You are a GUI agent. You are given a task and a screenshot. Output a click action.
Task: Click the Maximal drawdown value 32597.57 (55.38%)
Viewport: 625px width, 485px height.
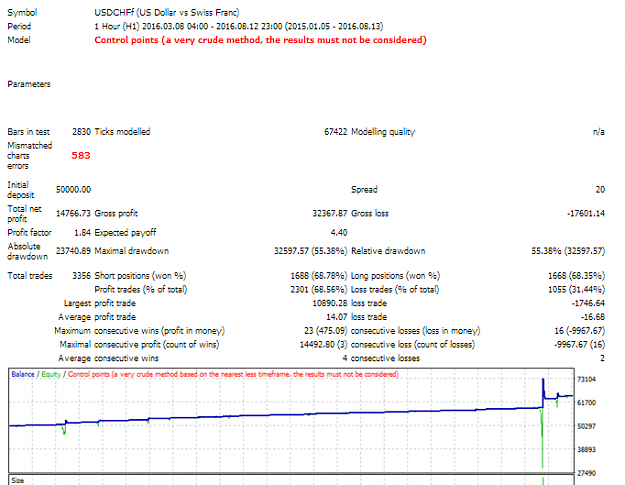coord(311,251)
